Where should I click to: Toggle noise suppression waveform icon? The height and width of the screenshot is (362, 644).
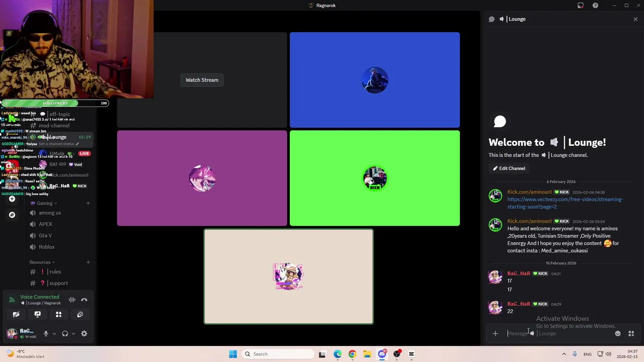[x=72, y=300]
